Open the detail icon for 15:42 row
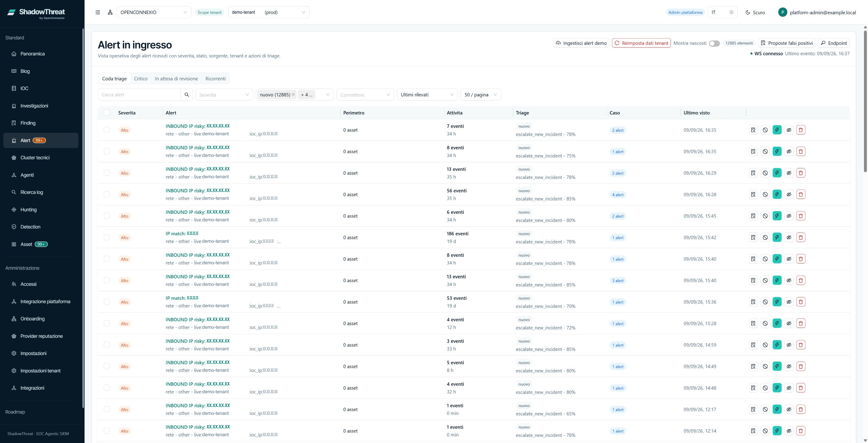The height and width of the screenshot is (443, 868). [x=753, y=237]
